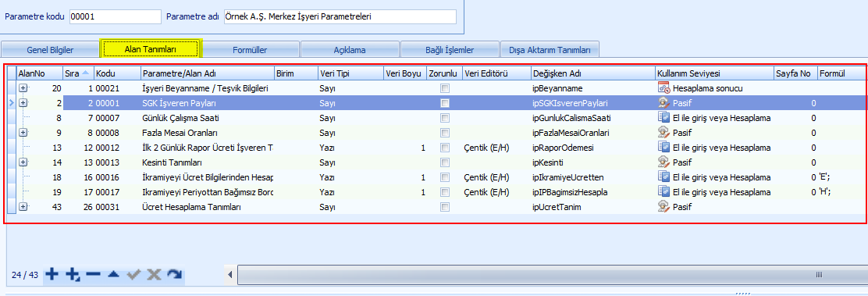Image resolution: width=868 pixels, height=296 pixels.
Task: Toggle Zorunlu for İkramiyeyi Ücret Bilgilerinden row
Action: (444, 177)
